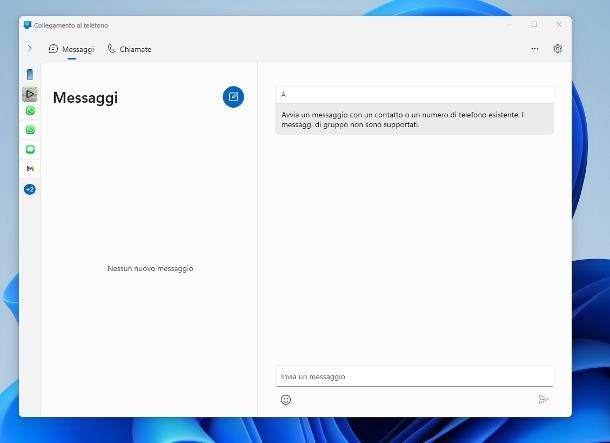Screen dimensions: 610x443
Task: Compose a new message with blue button
Action: (233, 97)
